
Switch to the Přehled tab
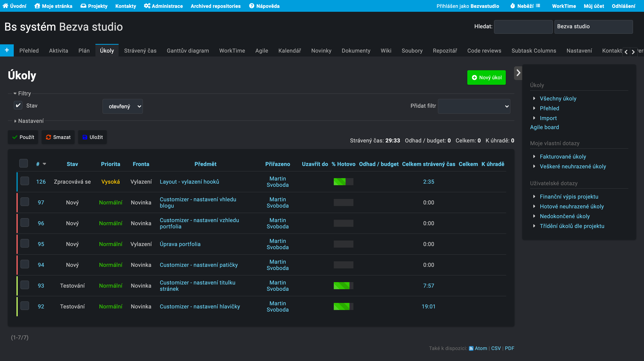point(29,51)
